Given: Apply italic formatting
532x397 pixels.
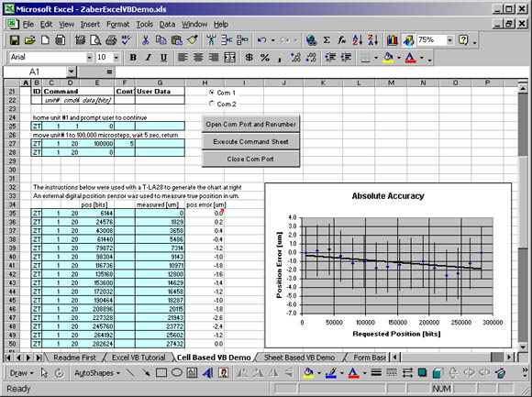Looking at the screenshot, I should 149,58.
